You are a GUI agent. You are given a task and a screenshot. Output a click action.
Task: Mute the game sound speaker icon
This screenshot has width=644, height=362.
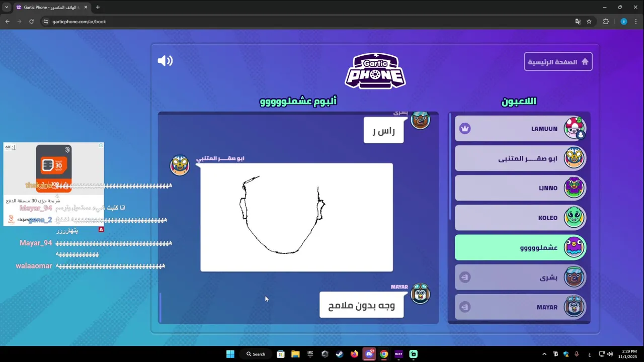coord(165,61)
